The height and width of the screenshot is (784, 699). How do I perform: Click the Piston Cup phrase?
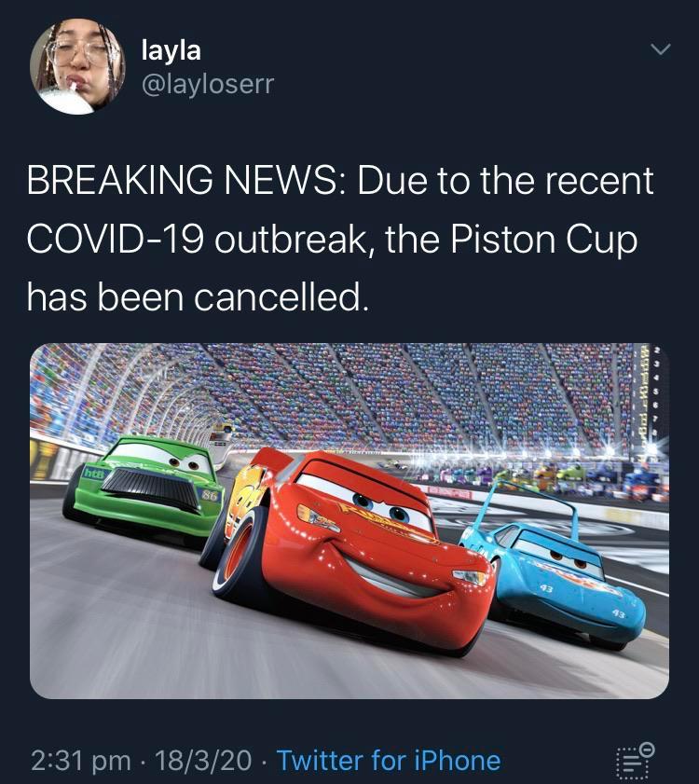click(x=544, y=240)
